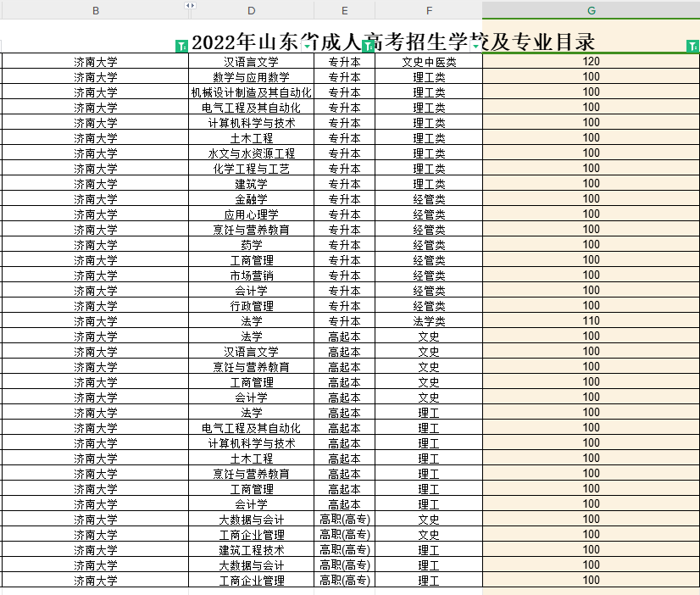This screenshot has height=595, width=700.
Task: Select 专升本 in the 水文与水资源工程 row
Action: pos(345,153)
